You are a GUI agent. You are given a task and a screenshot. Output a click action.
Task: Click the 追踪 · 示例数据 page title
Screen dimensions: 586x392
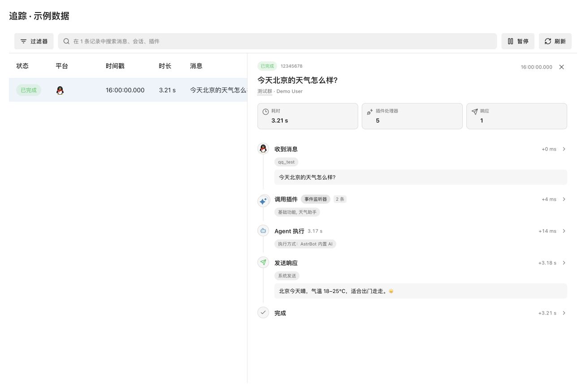click(x=39, y=16)
